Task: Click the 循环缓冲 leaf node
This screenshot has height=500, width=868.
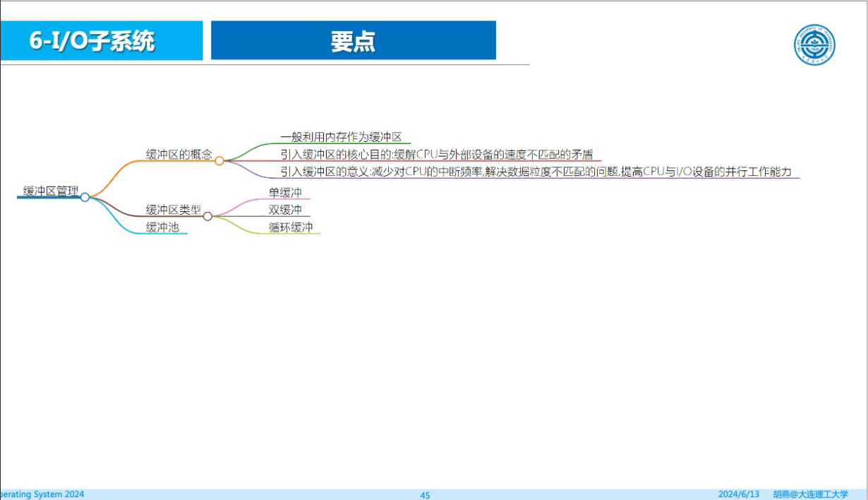Action: pos(291,227)
